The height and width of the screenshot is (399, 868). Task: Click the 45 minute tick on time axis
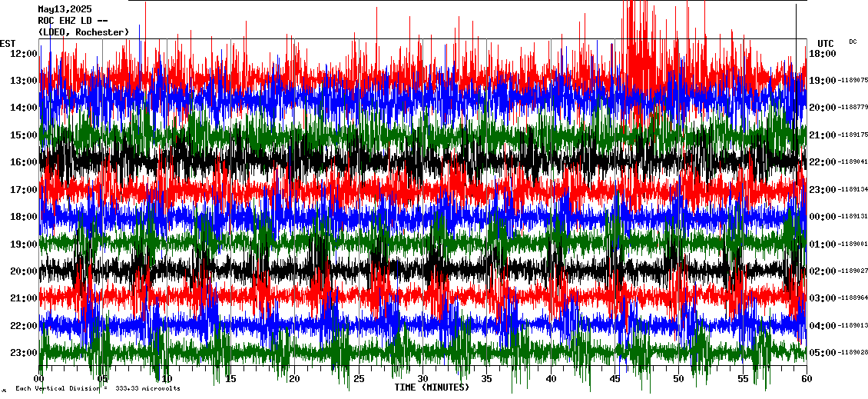(x=615, y=379)
